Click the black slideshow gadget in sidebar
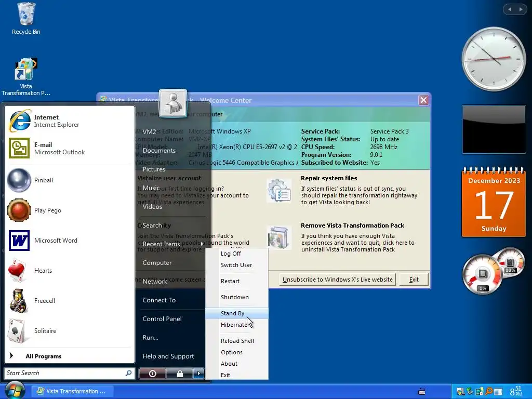 pyautogui.click(x=494, y=129)
